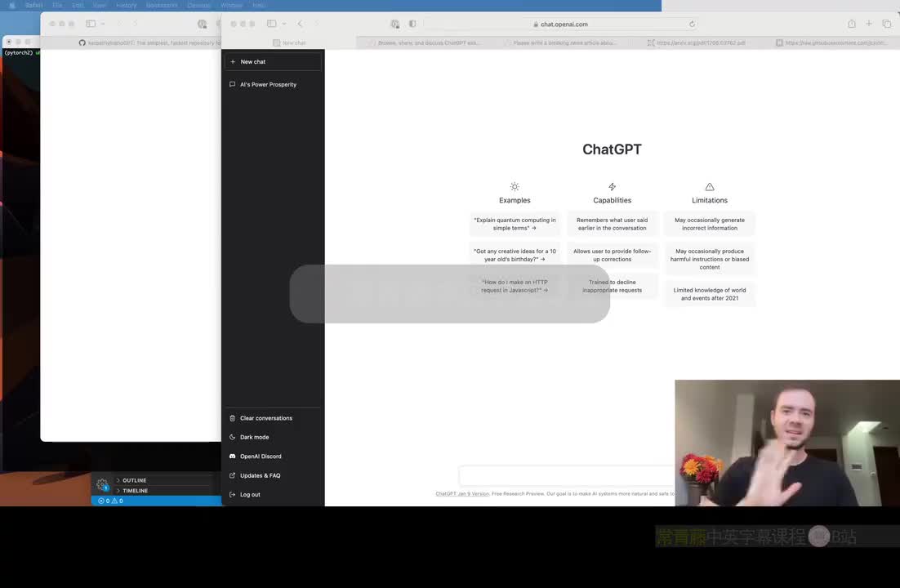Go back in front Safari window
This screenshot has height=588, width=900.
(301, 24)
